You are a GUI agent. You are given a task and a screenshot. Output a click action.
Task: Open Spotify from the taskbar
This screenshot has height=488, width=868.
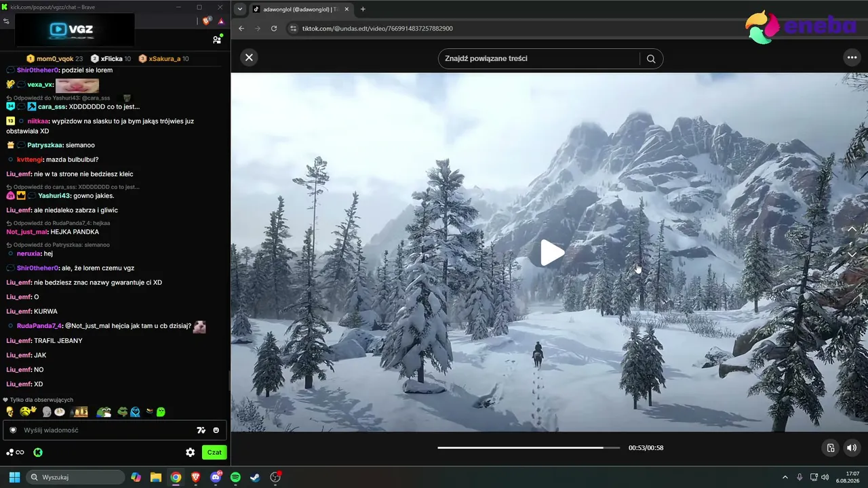(235, 477)
